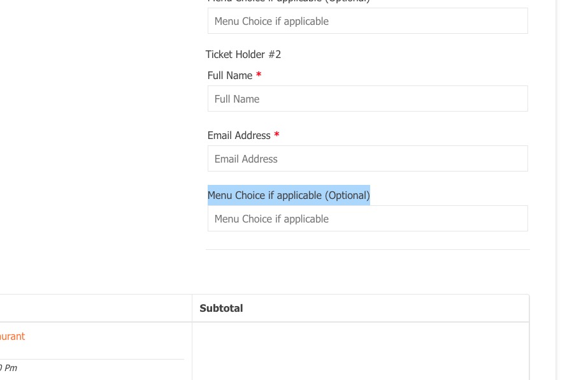This screenshot has width=588, height=380.
Task: Open the orange restaurant product link
Action: pyautogui.click(x=12, y=336)
